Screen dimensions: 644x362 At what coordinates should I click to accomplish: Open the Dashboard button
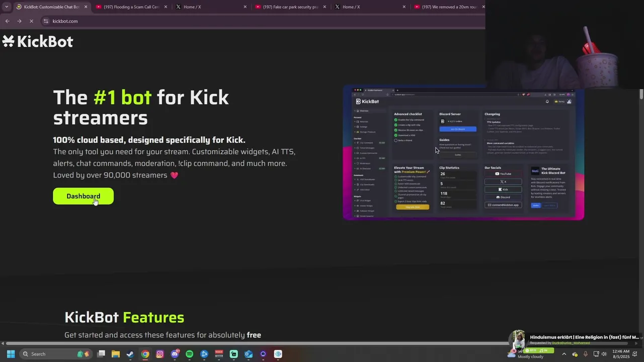point(83,196)
